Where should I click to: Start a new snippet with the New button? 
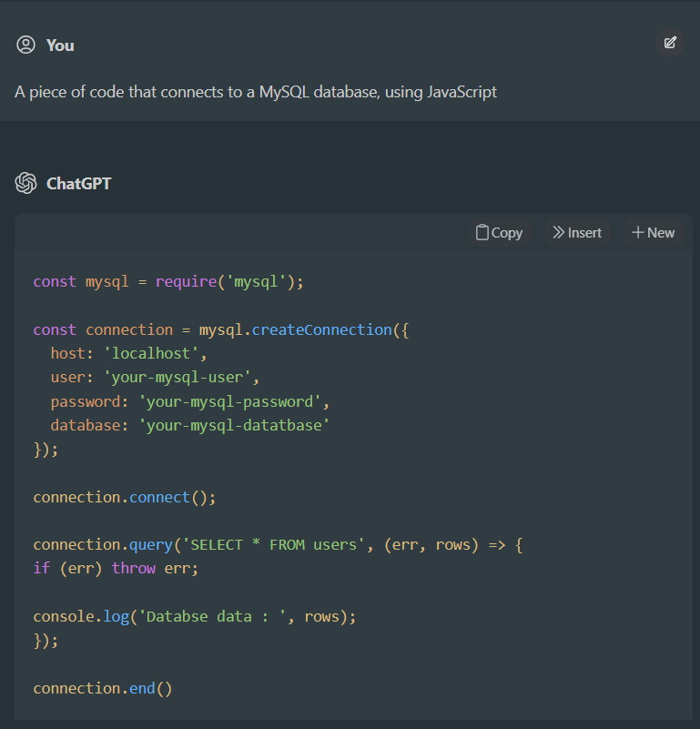click(653, 232)
